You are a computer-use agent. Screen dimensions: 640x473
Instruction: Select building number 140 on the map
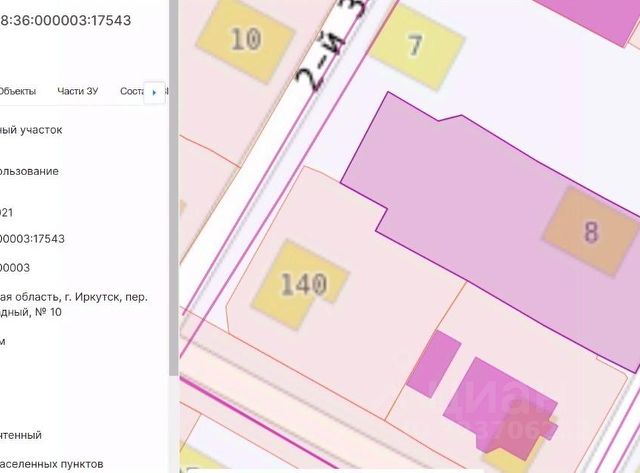coord(300,284)
